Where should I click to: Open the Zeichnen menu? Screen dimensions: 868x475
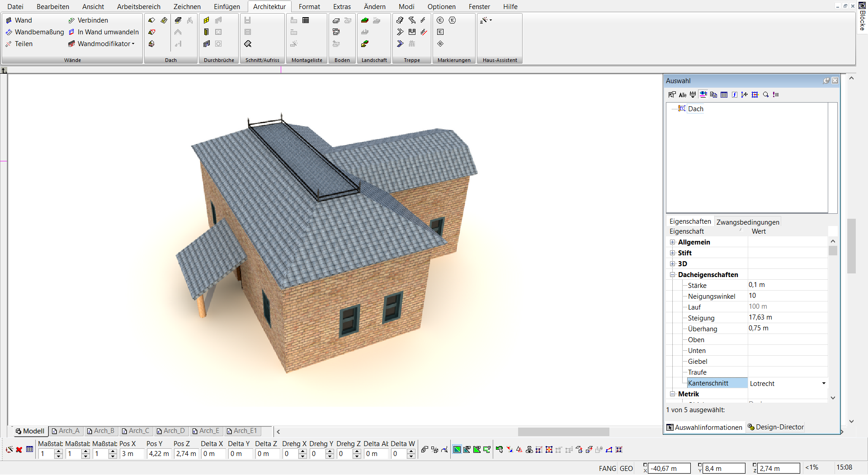(187, 7)
